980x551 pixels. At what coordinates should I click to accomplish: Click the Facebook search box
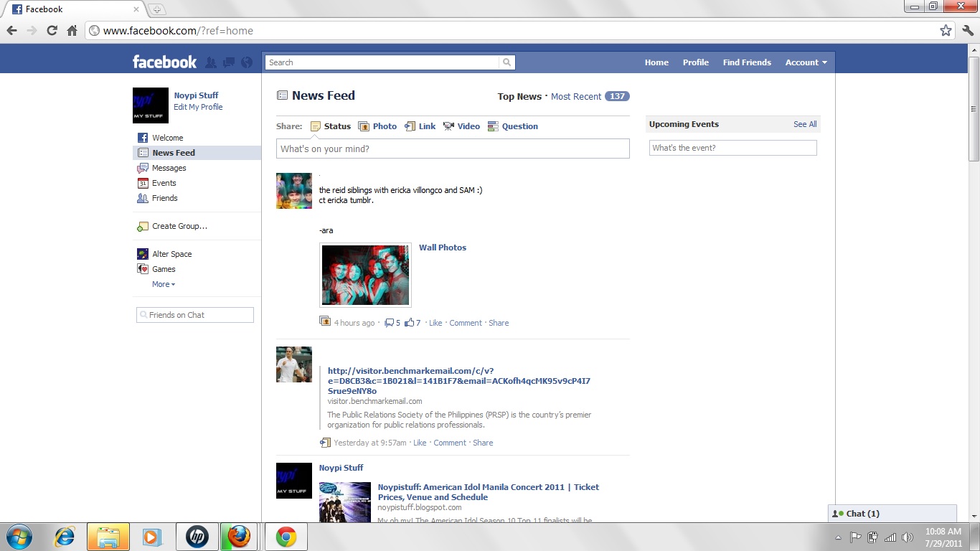click(382, 62)
